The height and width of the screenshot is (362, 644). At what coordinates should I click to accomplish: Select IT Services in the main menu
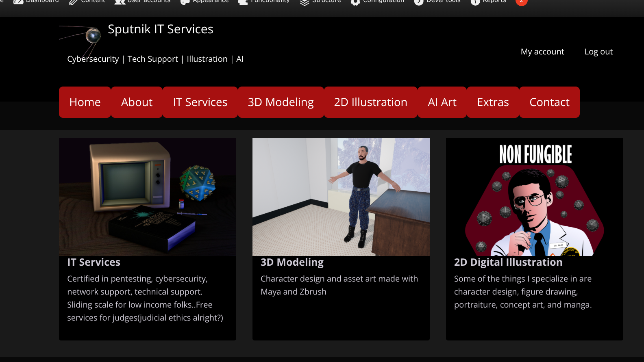(200, 102)
